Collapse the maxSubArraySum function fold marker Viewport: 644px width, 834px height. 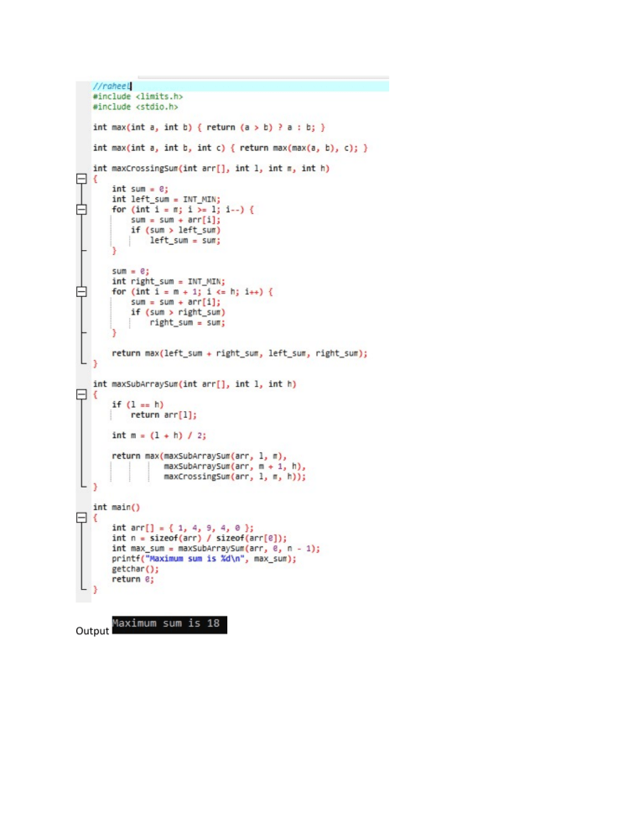click(x=81, y=394)
